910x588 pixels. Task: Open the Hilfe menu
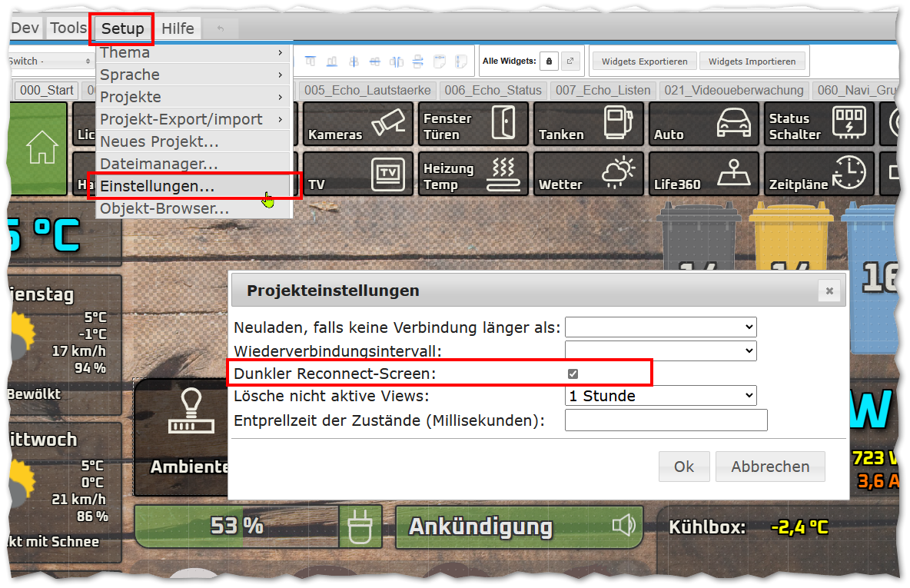tap(178, 28)
